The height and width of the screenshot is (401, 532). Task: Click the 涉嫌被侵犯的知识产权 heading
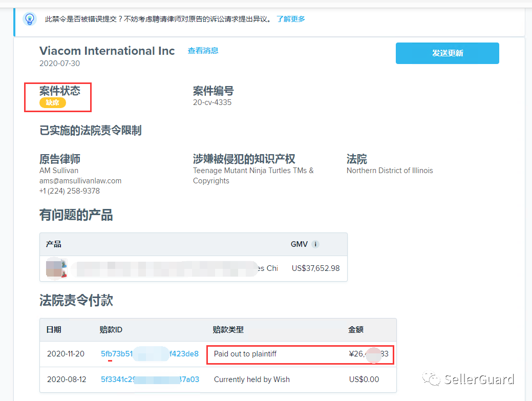(244, 159)
